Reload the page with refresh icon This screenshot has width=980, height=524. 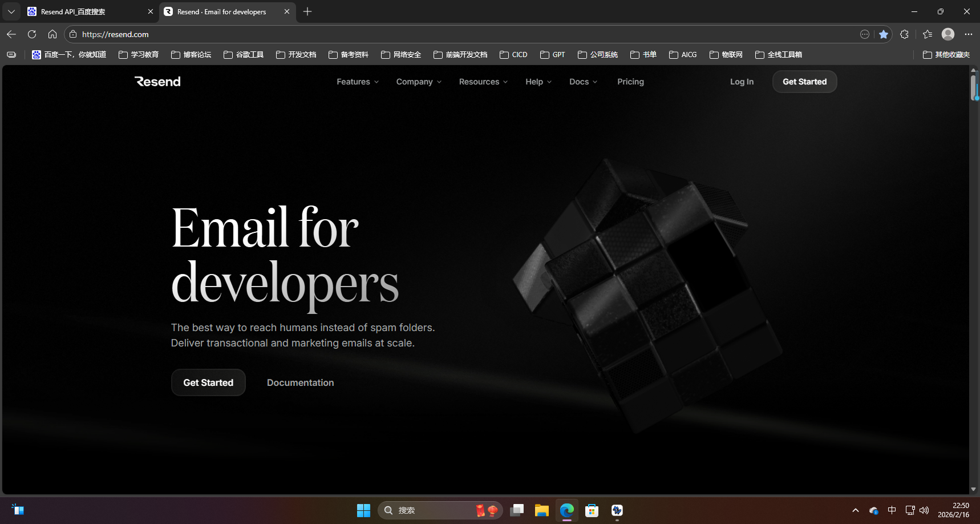(32, 34)
